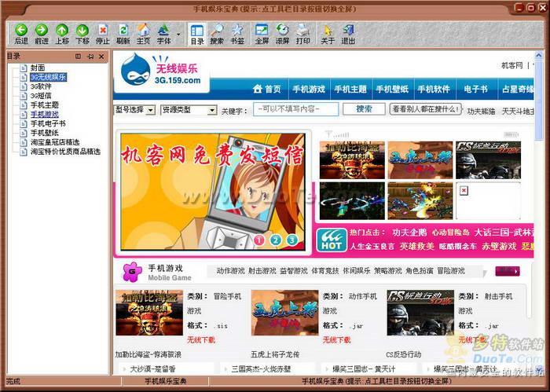Click the 下移 down arrow icon
This screenshot has width=550, height=392.
pos(82,30)
